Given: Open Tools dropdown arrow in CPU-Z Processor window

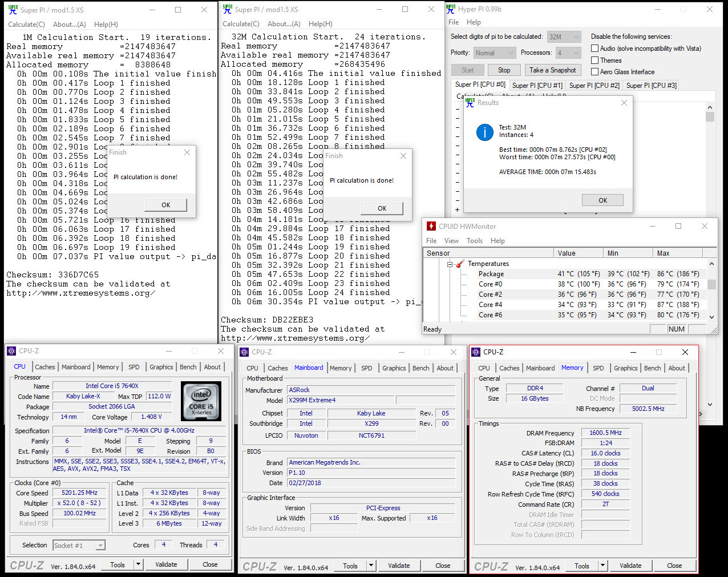Looking at the screenshot, I should click(138, 564).
